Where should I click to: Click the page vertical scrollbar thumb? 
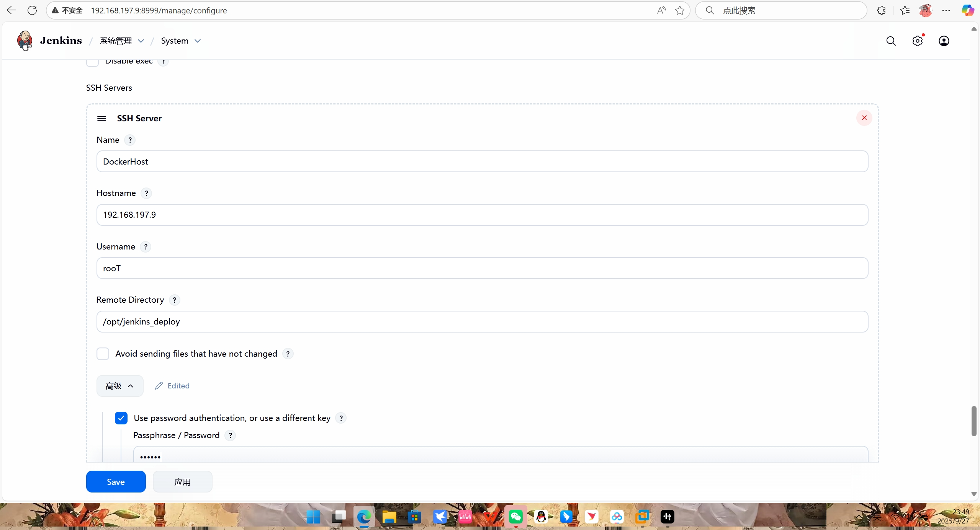coord(974,421)
